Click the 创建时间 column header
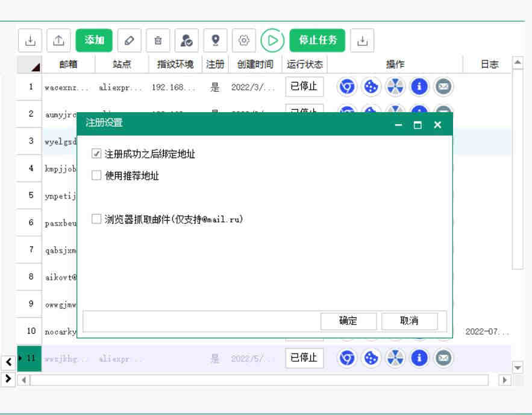Viewport: 532px width, 415px height. click(x=255, y=64)
